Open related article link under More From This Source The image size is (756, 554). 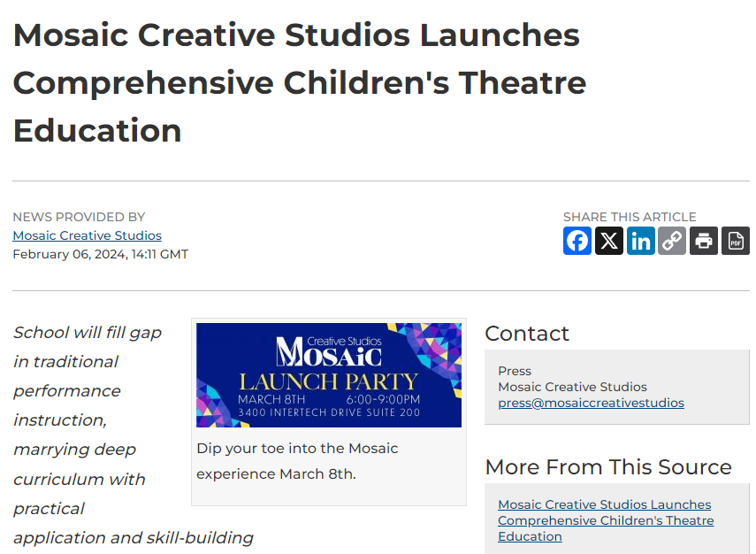606,520
